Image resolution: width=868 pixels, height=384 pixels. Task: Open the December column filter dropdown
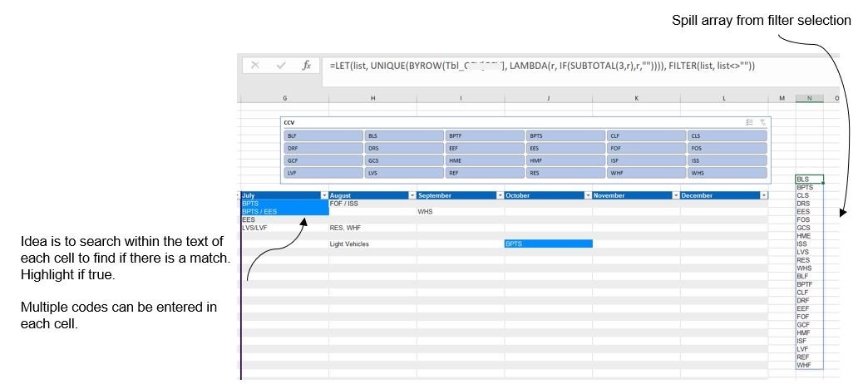click(x=764, y=195)
